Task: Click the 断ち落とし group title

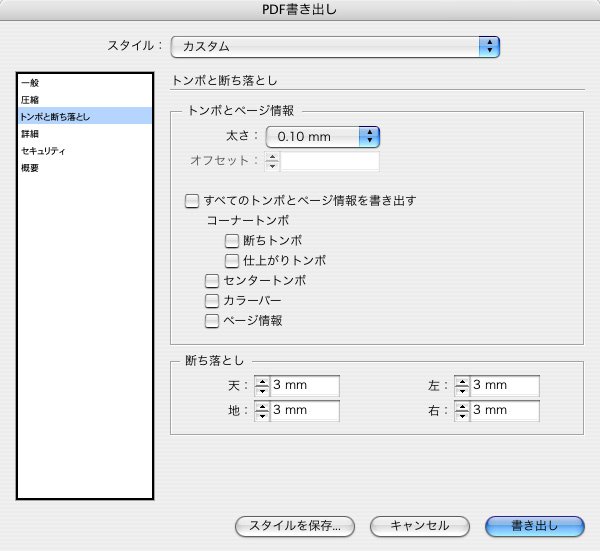Action: [x=214, y=360]
